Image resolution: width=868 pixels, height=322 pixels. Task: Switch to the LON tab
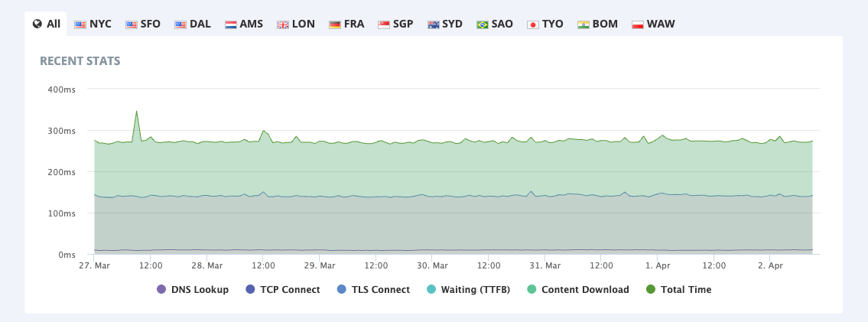click(296, 24)
